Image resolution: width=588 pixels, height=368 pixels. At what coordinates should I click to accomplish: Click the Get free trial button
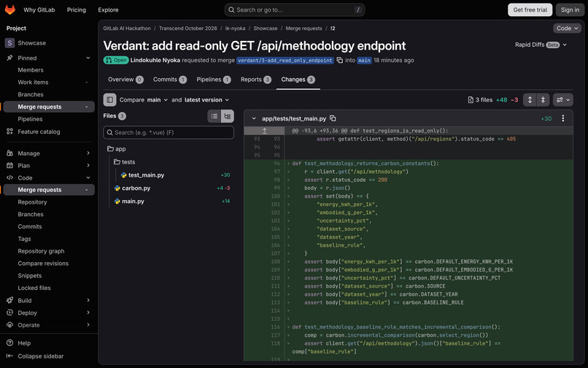(530, 9)
